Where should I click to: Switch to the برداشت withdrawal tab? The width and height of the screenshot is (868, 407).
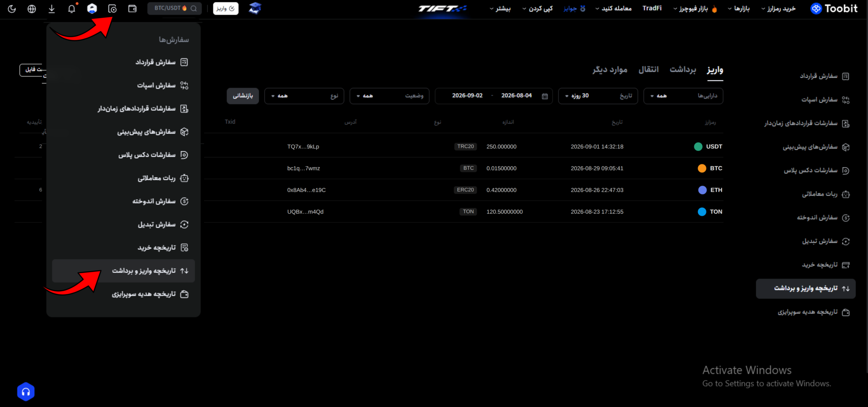click(683, 70)
